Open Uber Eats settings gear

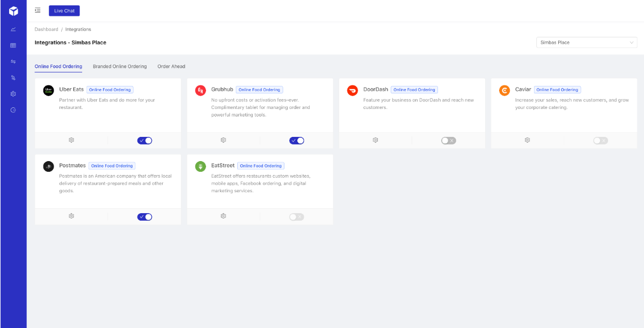click(x=71, y=140)
